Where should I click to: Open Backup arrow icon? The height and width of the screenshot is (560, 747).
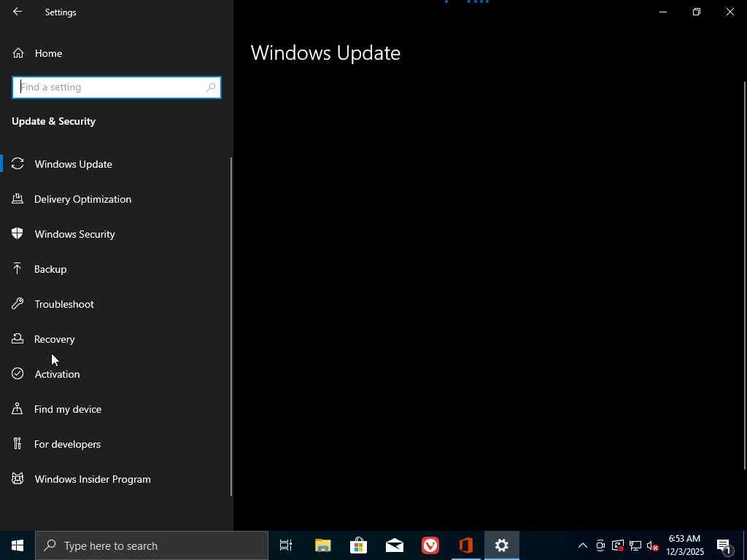click(x=18, y=268)
